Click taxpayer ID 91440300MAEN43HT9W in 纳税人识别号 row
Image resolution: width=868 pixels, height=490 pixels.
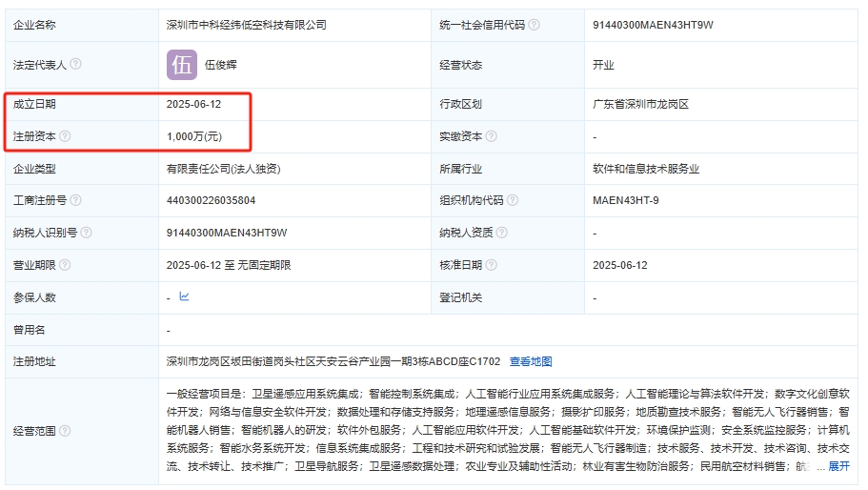point(227,233)
